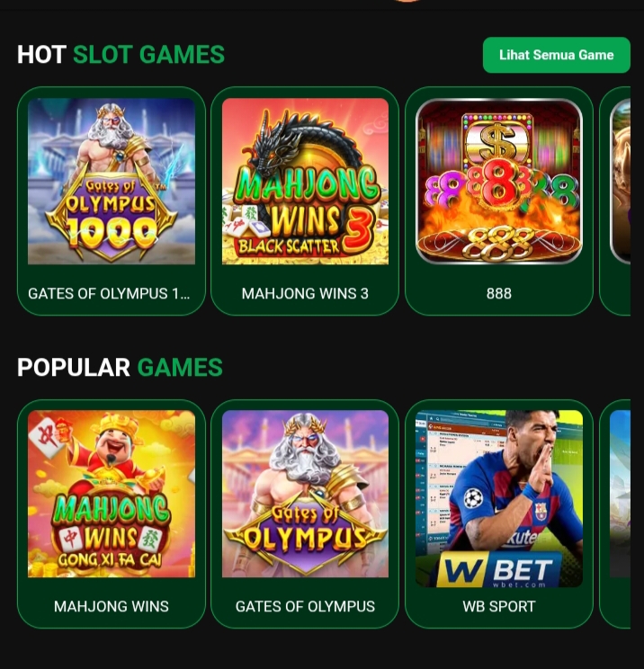Tap the dollar sign in 888 artwork
The height and width of the screenshot is (669, 644).
click(x=497, y=142)
